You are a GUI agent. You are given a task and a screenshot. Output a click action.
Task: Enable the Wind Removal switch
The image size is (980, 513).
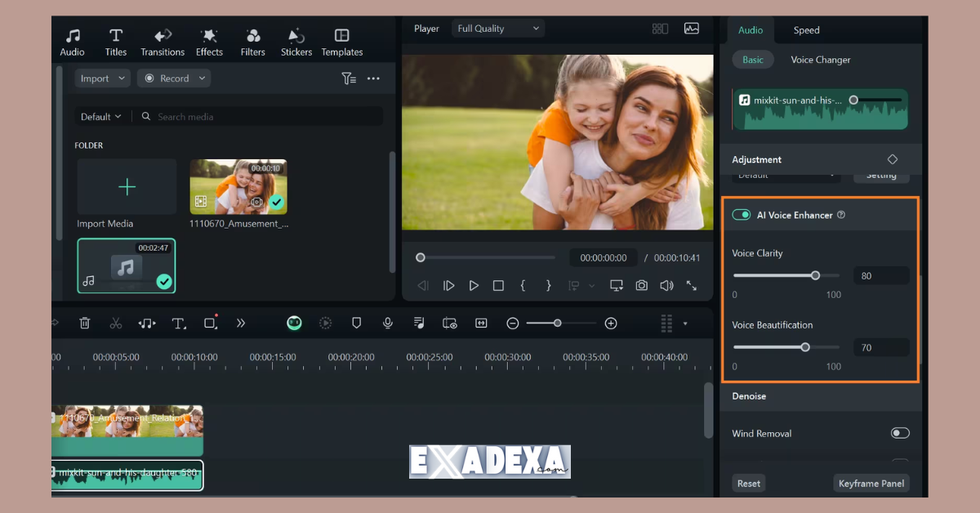(x=900, y=432)
